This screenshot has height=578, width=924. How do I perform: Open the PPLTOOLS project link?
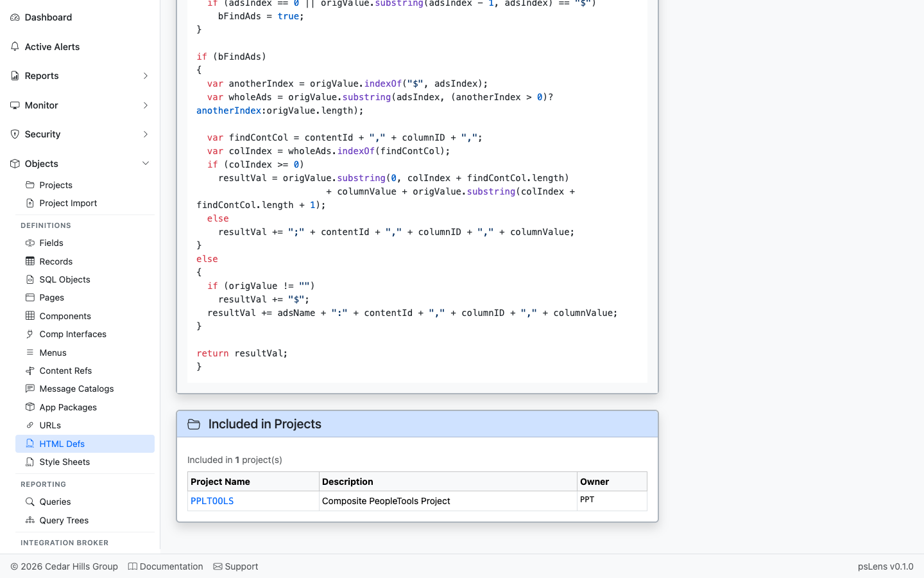(x=212, y=501)
